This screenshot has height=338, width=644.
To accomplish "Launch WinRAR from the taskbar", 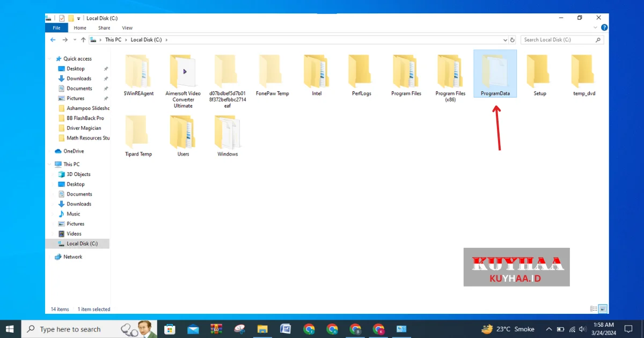I will click(x=216, y=329).
